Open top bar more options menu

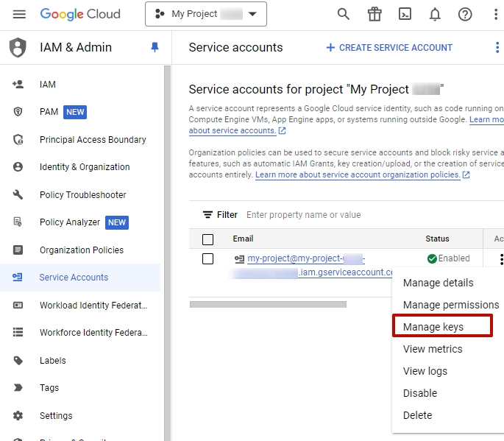496,14
